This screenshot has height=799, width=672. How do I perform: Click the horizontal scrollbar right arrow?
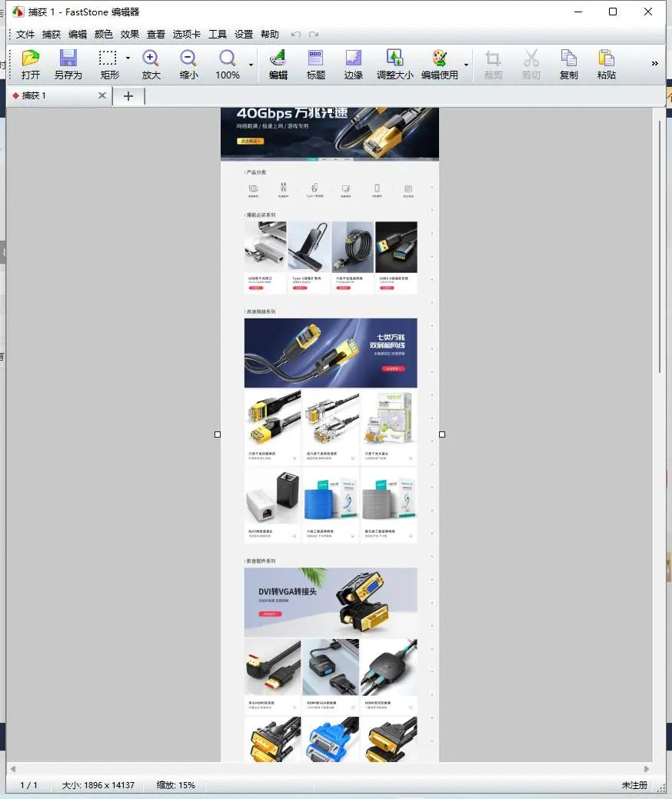[647, 769]
